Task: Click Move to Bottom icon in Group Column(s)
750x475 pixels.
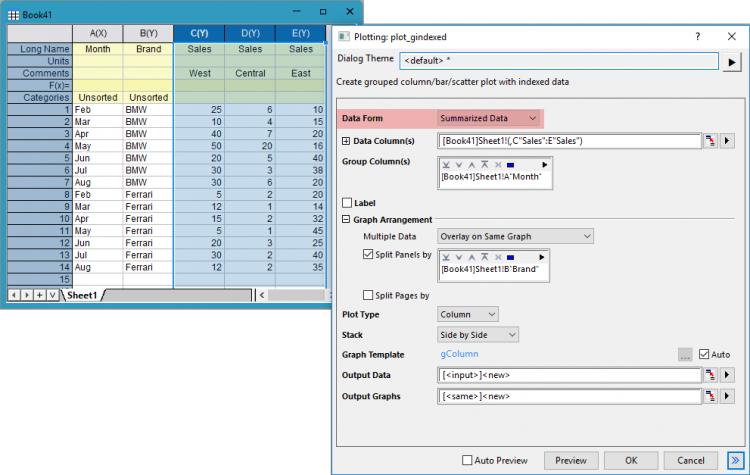Action: point(446,165)
